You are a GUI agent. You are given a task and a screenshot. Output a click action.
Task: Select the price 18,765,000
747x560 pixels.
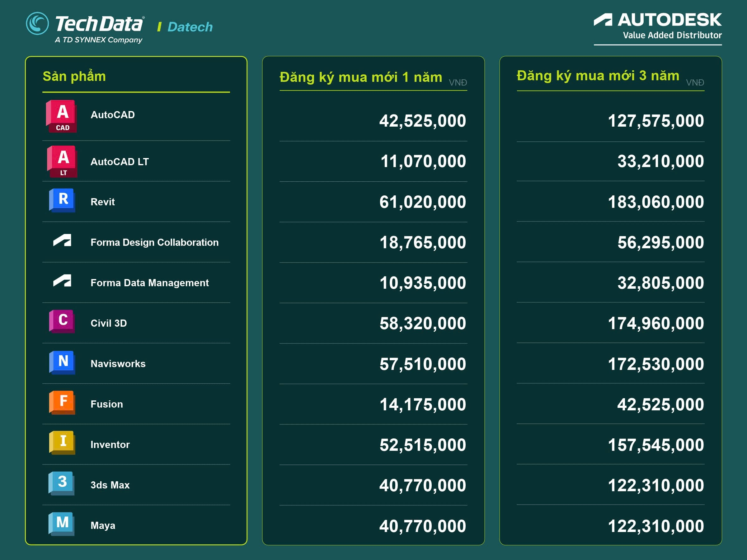[x=423, y=243]
